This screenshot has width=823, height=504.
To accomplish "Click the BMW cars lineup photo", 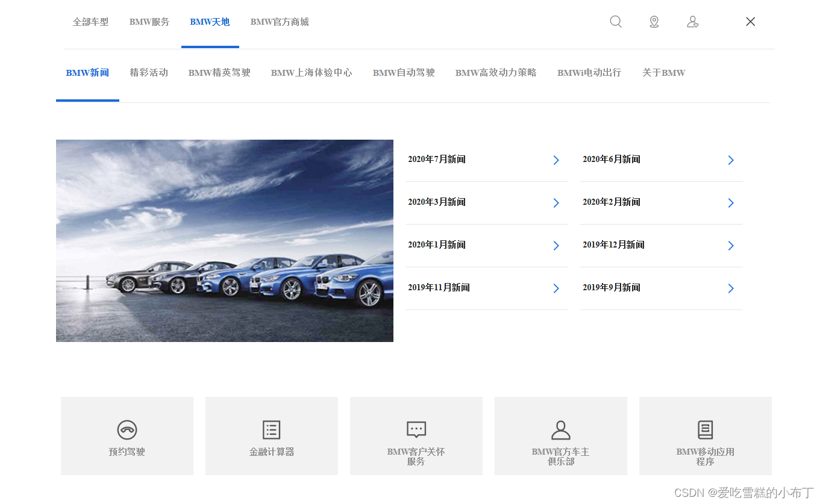I will tap(225, 241).
